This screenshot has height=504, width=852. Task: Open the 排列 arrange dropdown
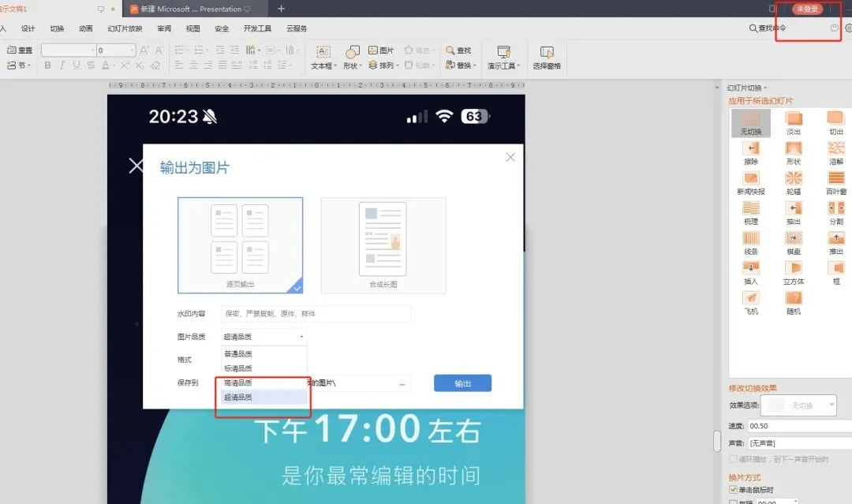point(383,65)
